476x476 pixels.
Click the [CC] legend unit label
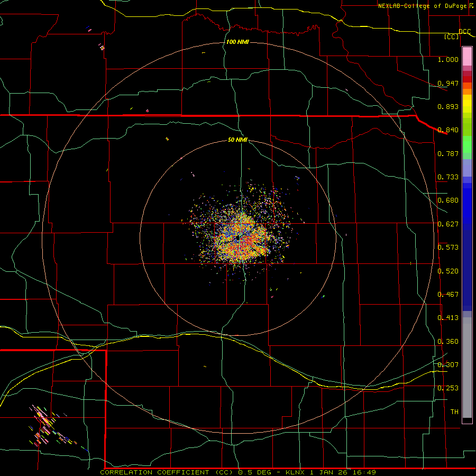[452, 36]
